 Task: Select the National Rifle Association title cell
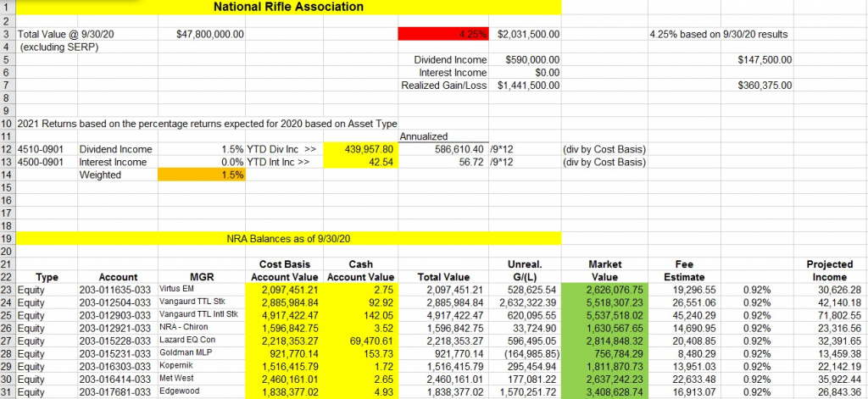click(x=288, y=7)
